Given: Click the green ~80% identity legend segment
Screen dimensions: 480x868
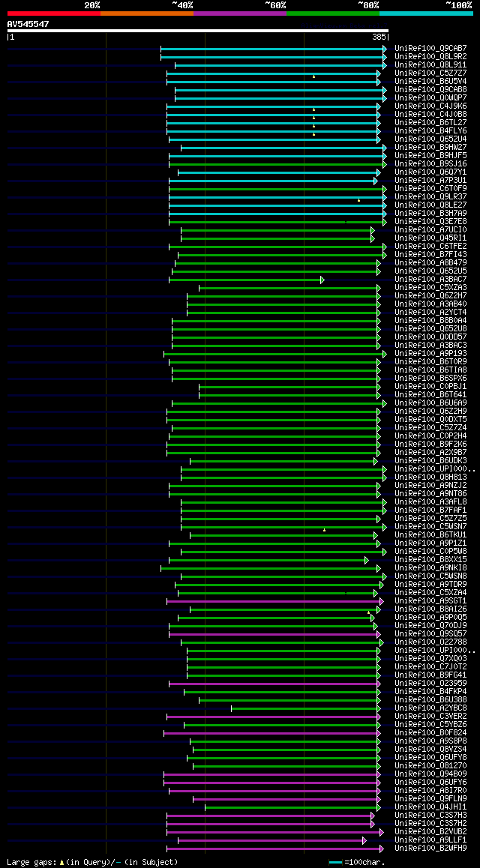Looking at the screenshot, I should tap(333, 13).
